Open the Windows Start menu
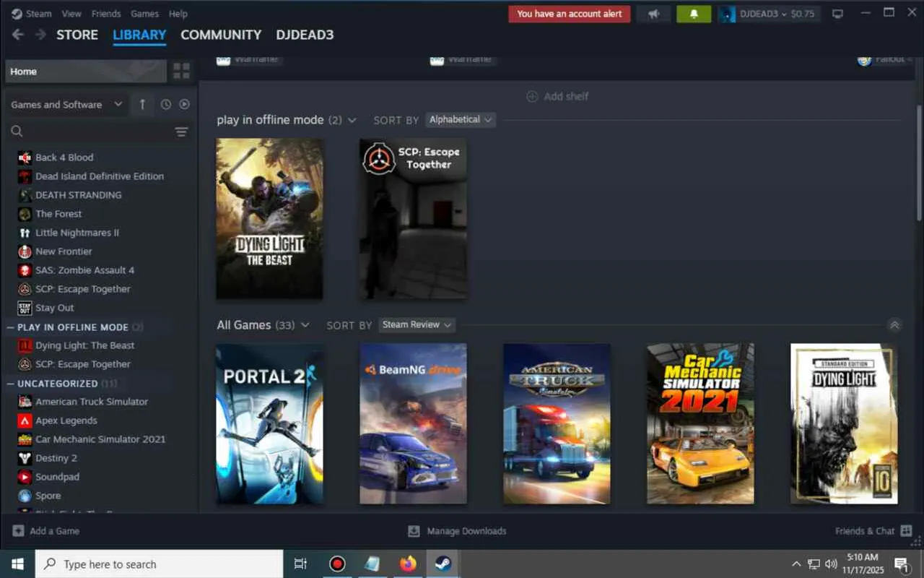The height and width of the screenshot is (578, 924). 17,564
